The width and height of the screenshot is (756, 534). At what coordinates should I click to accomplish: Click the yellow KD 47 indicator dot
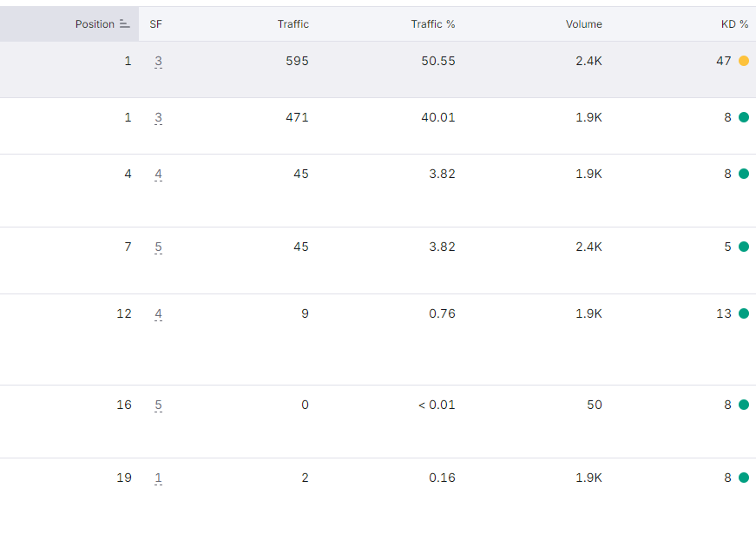point(744,61)
